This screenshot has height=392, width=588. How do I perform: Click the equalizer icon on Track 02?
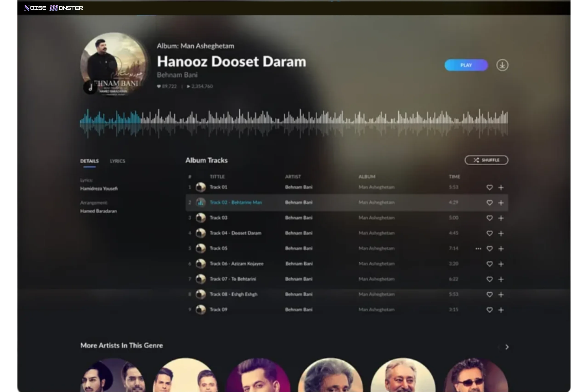(200, 202)
